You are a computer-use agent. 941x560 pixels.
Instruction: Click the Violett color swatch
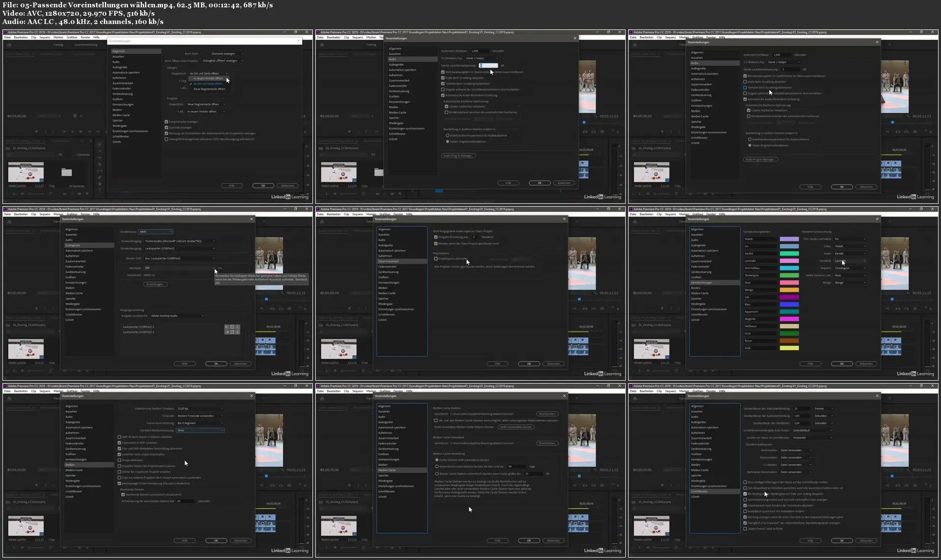[x=789, y=239]
